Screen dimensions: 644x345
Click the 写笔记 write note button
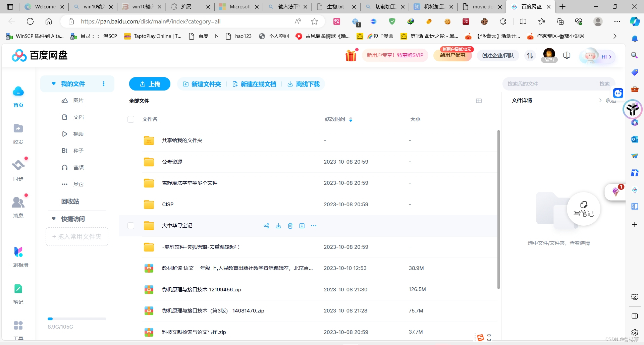point(583,209)
